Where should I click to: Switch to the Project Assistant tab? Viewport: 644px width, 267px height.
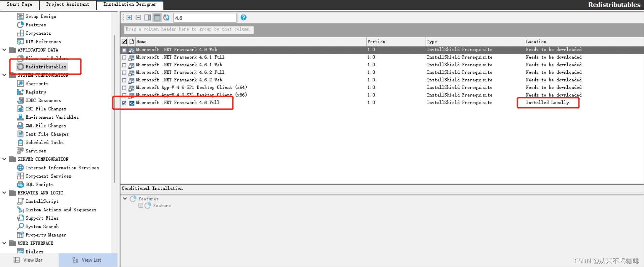click(x=68, y=5)
